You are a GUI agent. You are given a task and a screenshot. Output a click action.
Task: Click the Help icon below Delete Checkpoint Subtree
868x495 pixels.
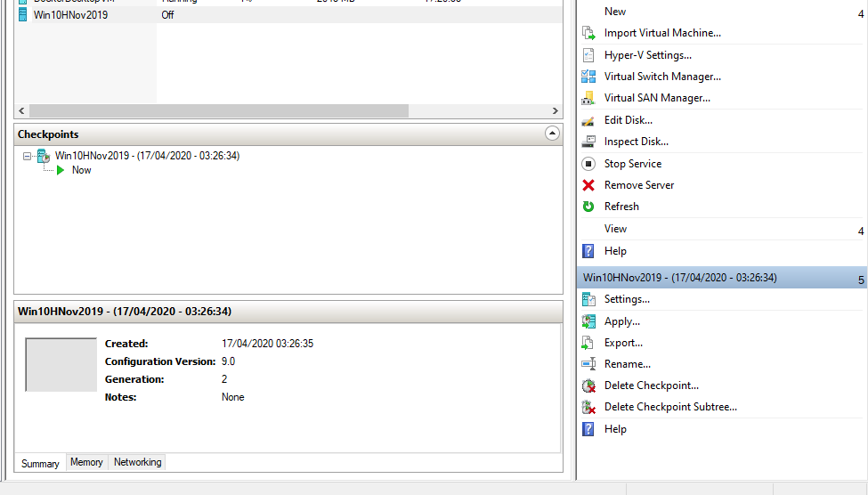click(588, 429)
